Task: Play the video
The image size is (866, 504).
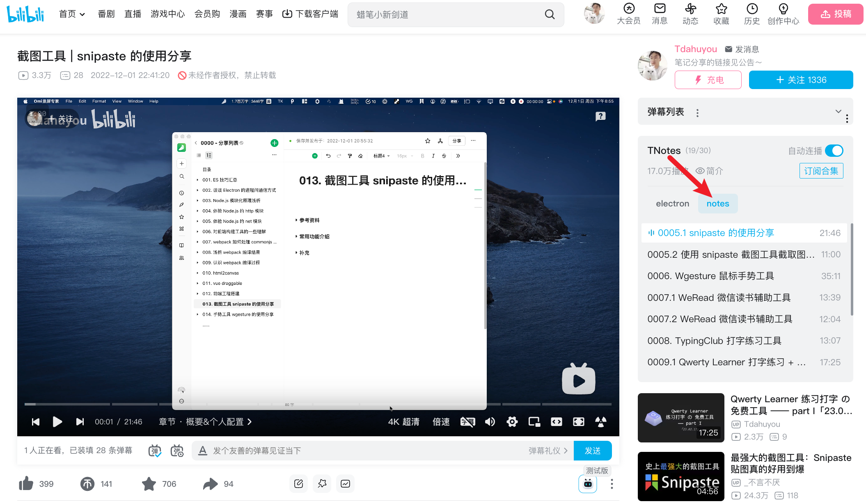Action: 57,422
